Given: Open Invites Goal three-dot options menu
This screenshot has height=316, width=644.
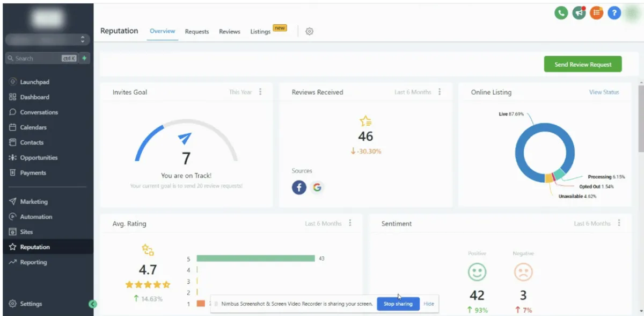Looking at the screenshot, I should pyautogui.click(x=260, y=92).
